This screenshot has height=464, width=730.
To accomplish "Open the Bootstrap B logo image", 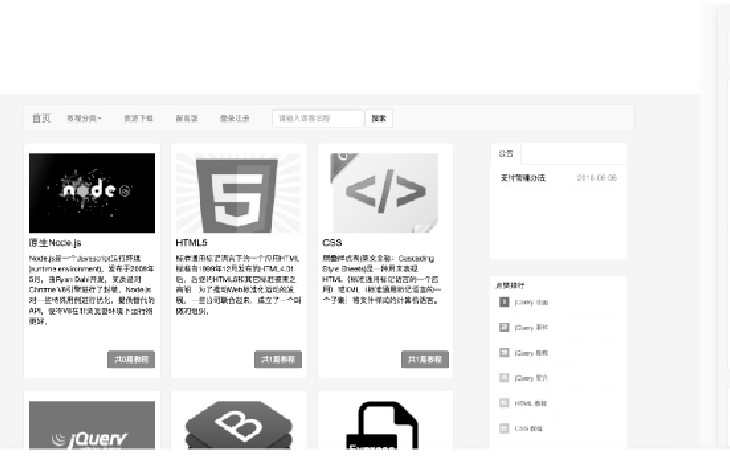I will [238, 425].
